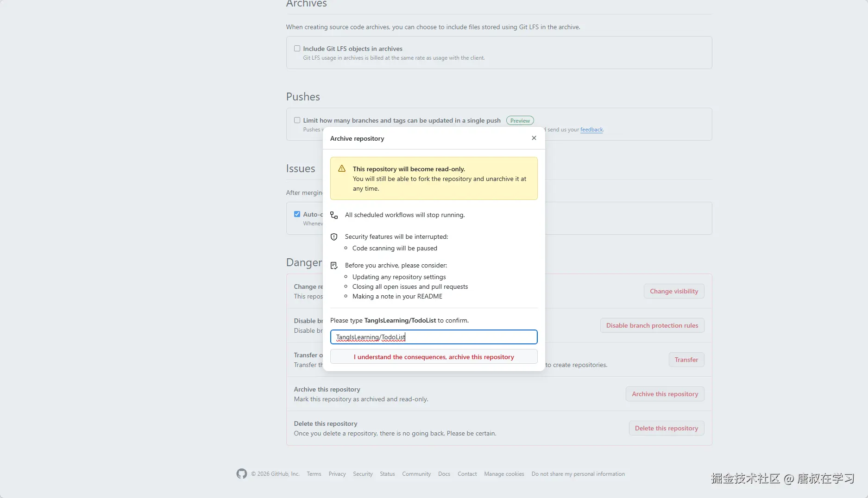Confirm I understand the consequences, archive this repository
868x498 pixels.
click(x=434, y=357)
